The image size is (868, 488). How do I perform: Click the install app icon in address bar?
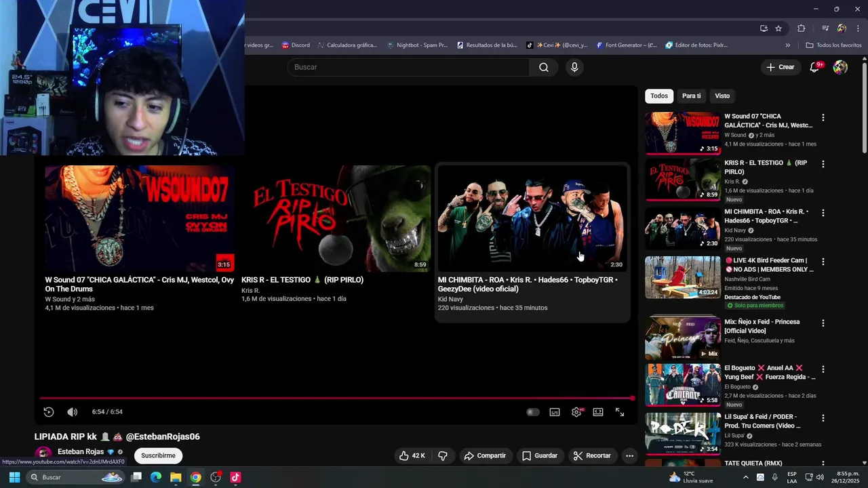tap(764, 28)
